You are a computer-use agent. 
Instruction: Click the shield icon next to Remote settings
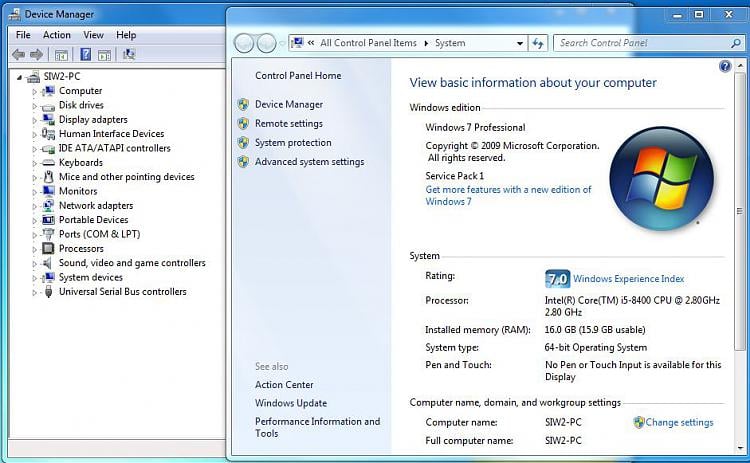pyautogui.click(x=243, y=123)
